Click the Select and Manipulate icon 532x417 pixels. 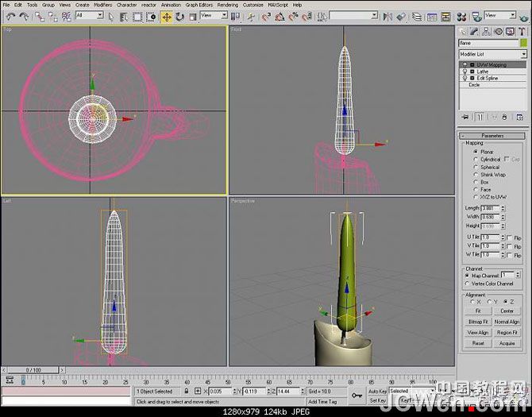(x=251, y=17)
